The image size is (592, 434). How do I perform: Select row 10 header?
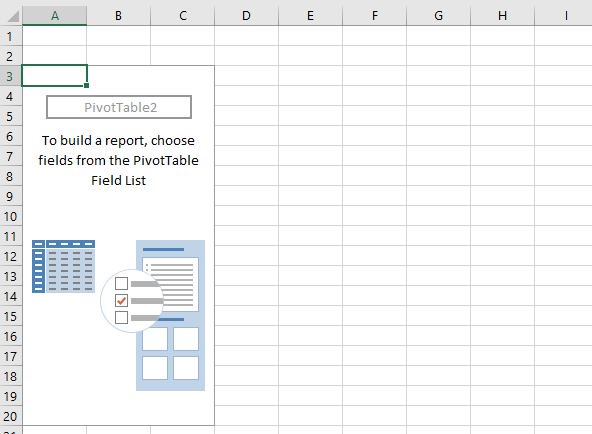[11, 216]
